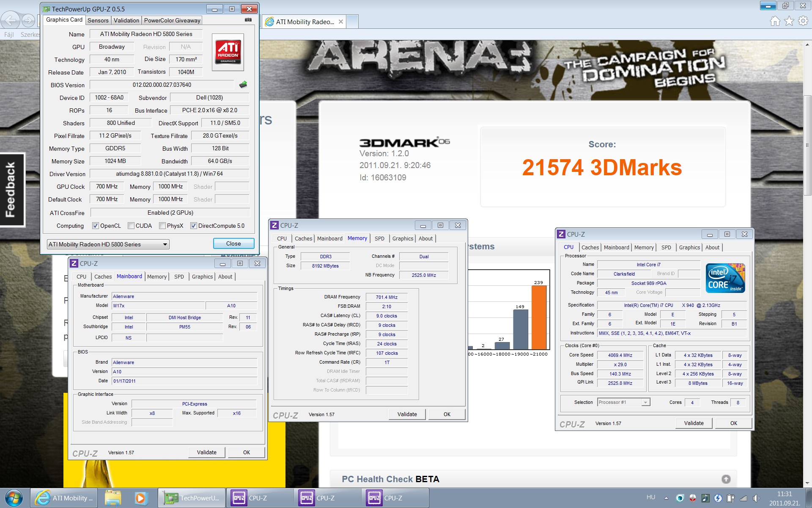
Task: Click the ATI Radeon Graphics logo
Action: pos(228,52)
